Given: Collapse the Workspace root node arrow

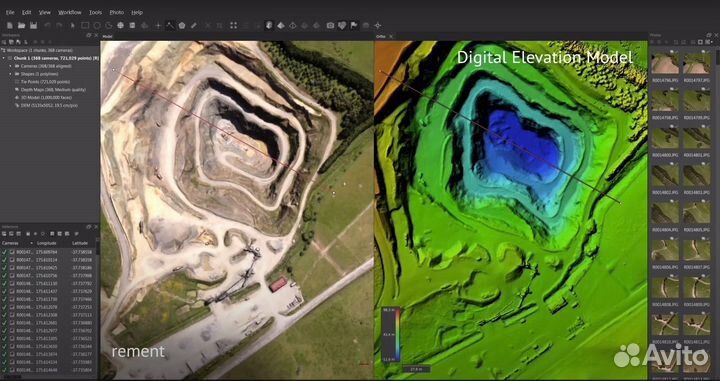Looking at the screenshot, I should (3, 50).
